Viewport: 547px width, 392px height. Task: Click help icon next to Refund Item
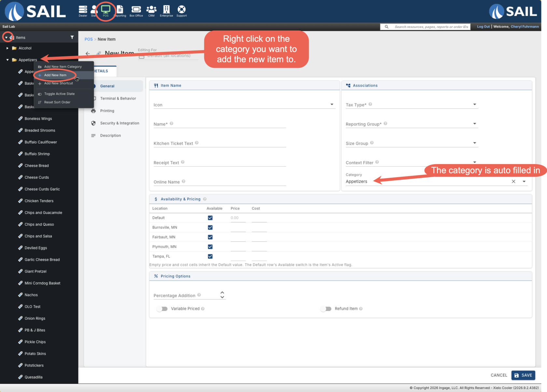[x=361, y=309]
